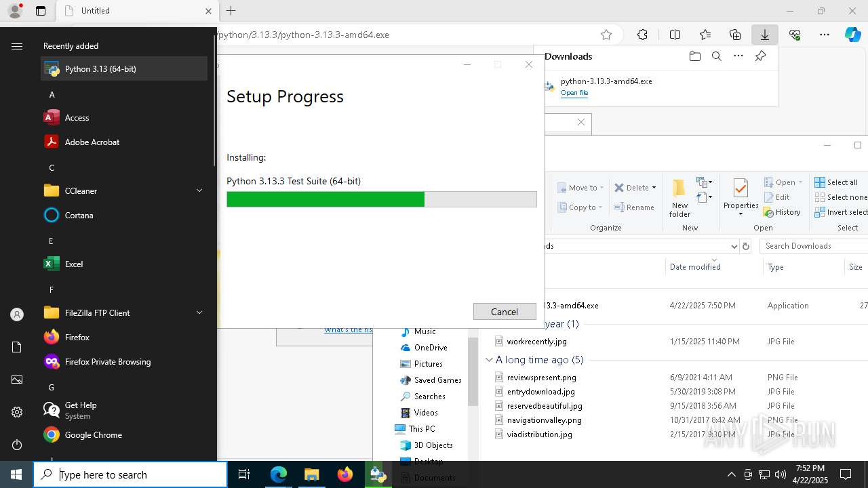Viewport: 868px width, 488px height.
Task: Expand the Start menu hamburger navigation
Action: tap(17, 46)
